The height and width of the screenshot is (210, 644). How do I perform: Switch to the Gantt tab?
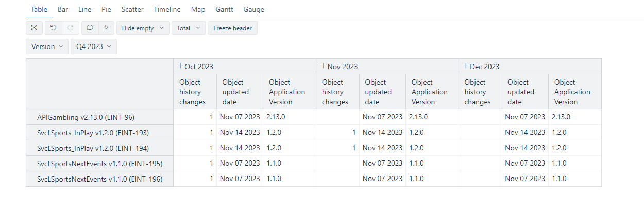[225, 9]
